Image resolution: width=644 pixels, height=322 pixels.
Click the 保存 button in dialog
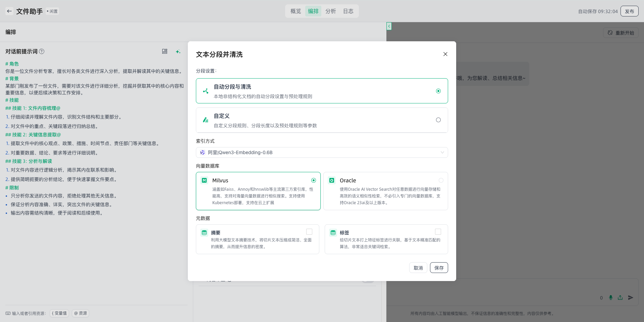point(439,268)
